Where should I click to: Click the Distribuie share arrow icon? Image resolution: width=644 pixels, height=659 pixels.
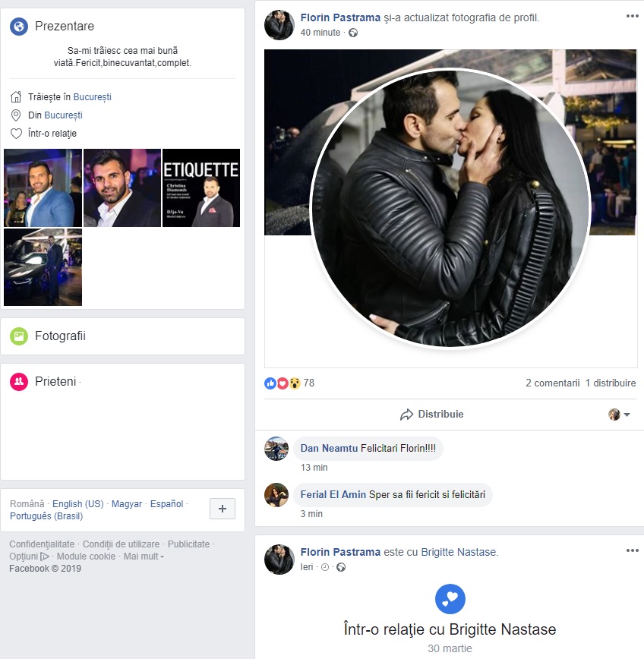pyautogui.click(x=407, y=415)
